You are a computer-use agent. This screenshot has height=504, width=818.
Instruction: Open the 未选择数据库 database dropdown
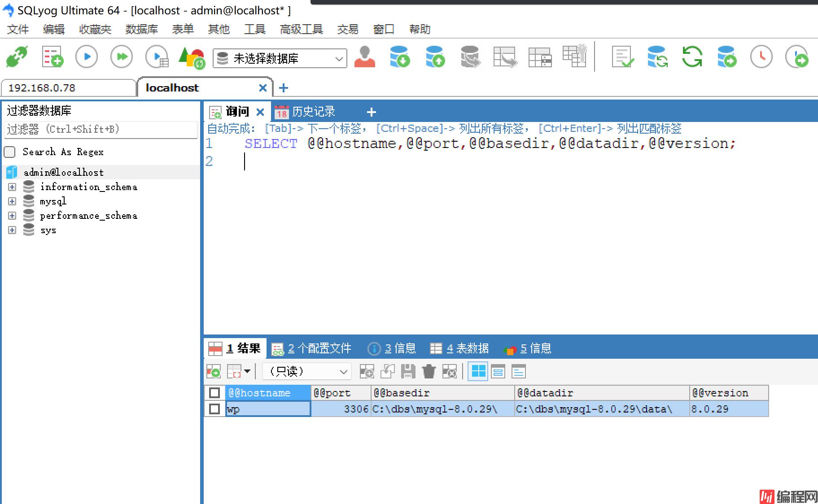click(280, 58)
